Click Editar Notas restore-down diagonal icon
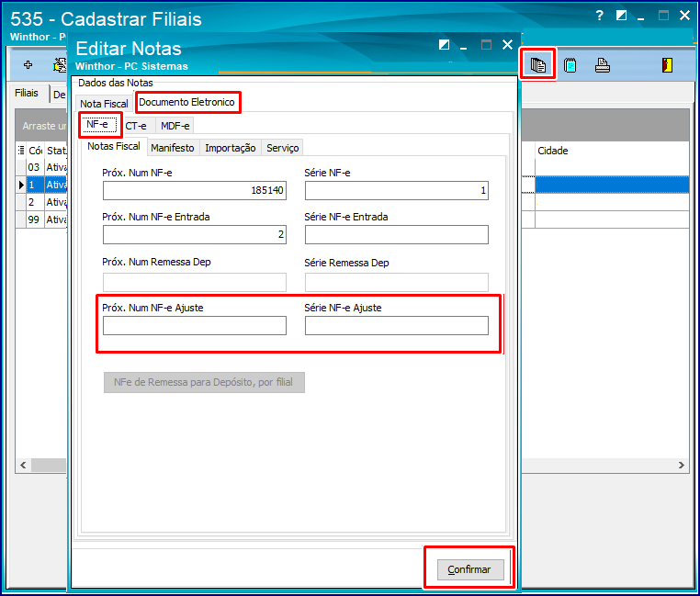Screen dimensions: 700x596 coord(444,45)
